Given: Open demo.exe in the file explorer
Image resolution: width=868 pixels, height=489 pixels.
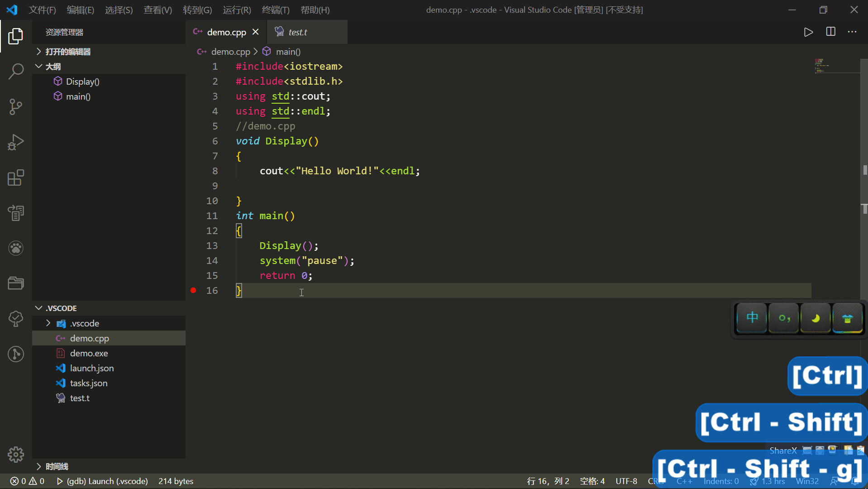Looking at the screenshot, I should (109, 353).
